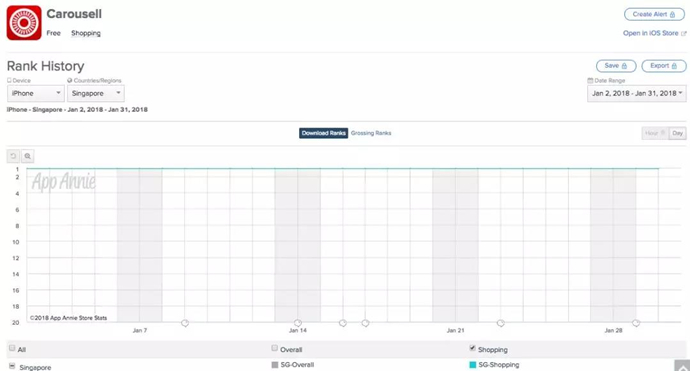Screen dimensions: 690x371
Task: Click the Jan 21 axis label
Action: pos(455,330)
